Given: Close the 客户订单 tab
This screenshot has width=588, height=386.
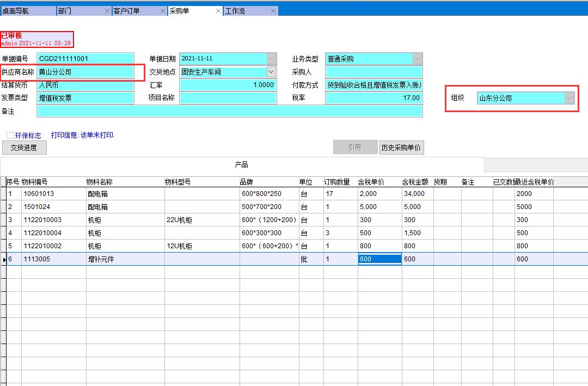Looking at the screenshot, I should (163, 11).
